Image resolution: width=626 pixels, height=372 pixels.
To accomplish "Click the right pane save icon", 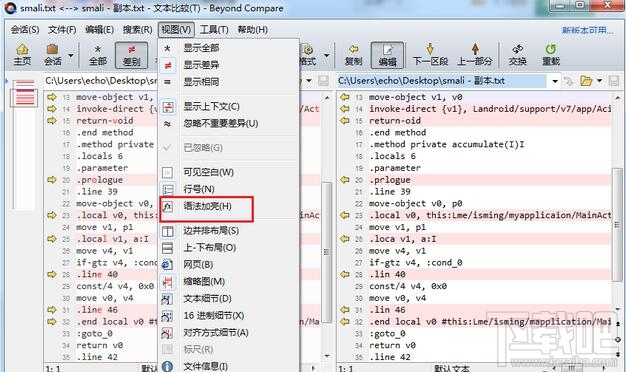I will (614, 81).
